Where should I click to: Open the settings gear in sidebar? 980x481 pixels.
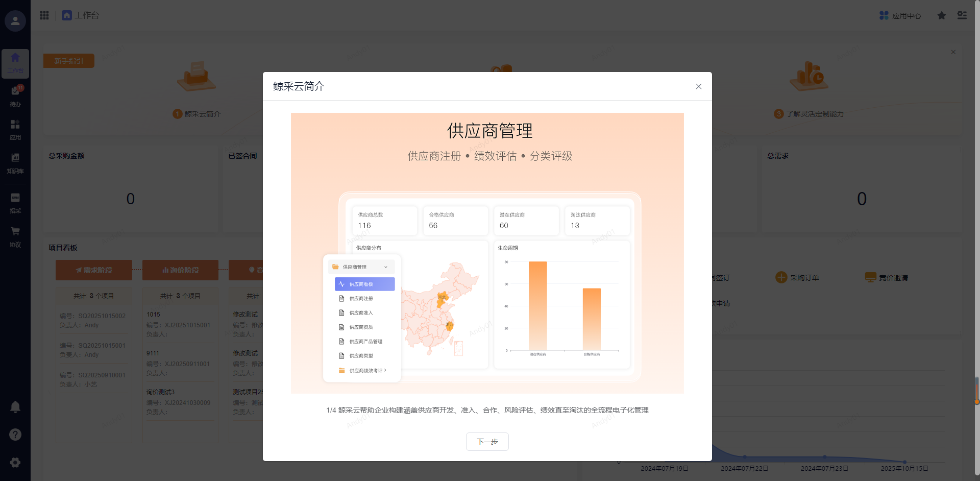15,462
